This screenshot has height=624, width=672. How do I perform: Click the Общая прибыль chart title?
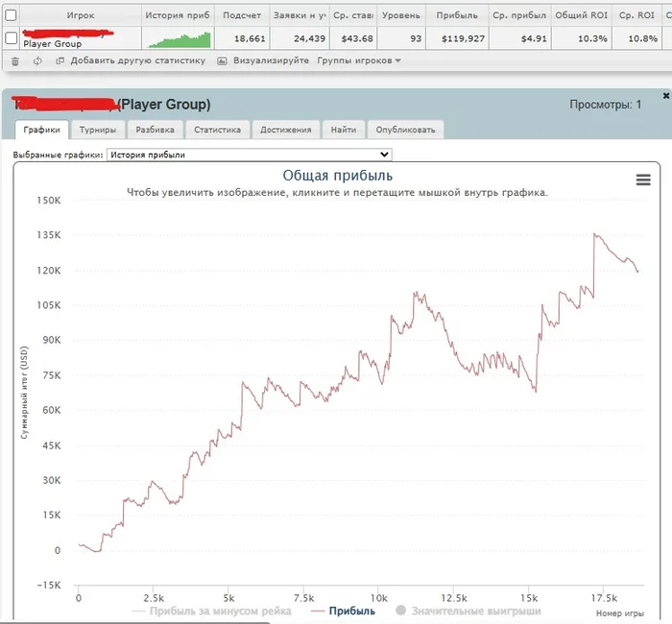(337, 176)
